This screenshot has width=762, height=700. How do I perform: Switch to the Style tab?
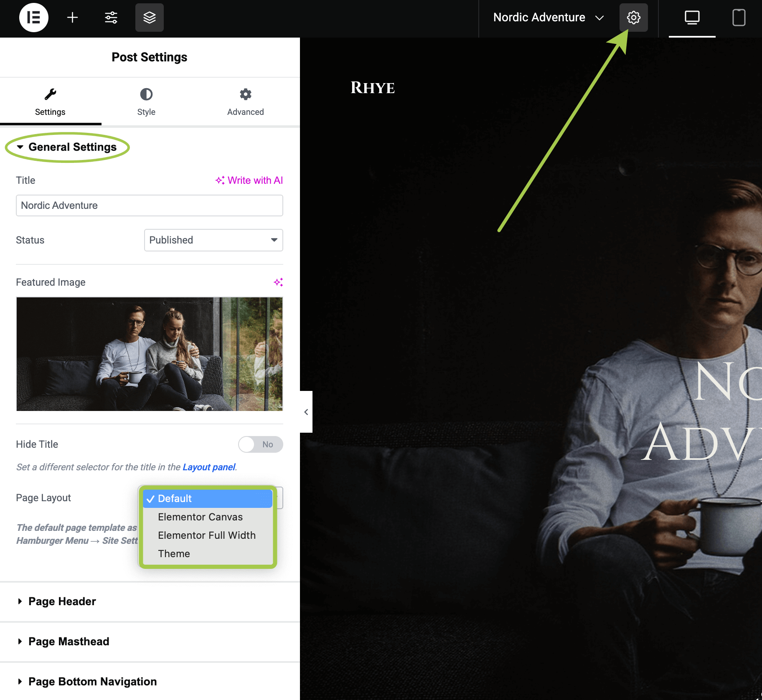click(x=146, y=102)
